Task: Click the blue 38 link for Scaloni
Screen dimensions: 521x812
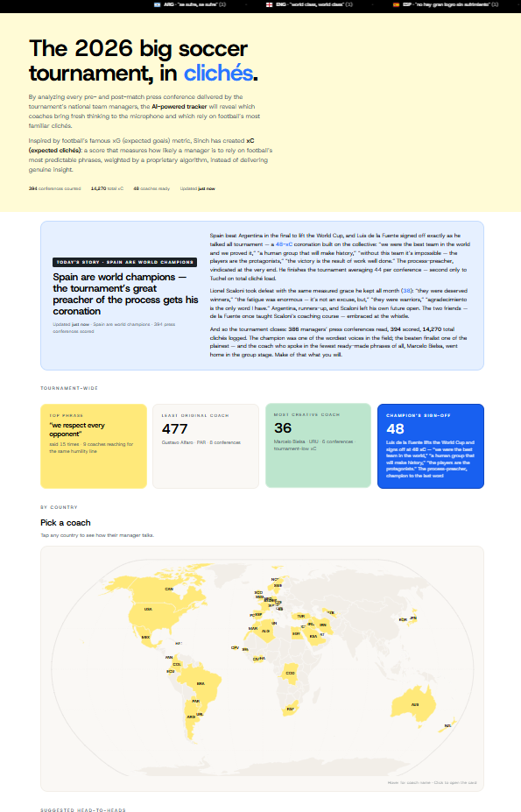Action: tap(407, 291)
